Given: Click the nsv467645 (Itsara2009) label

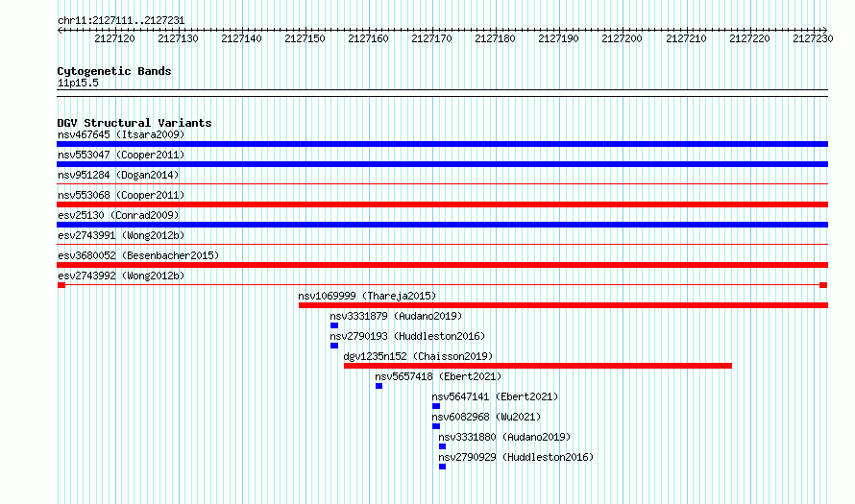Looking at the screenshot, I should coord(121,134).
